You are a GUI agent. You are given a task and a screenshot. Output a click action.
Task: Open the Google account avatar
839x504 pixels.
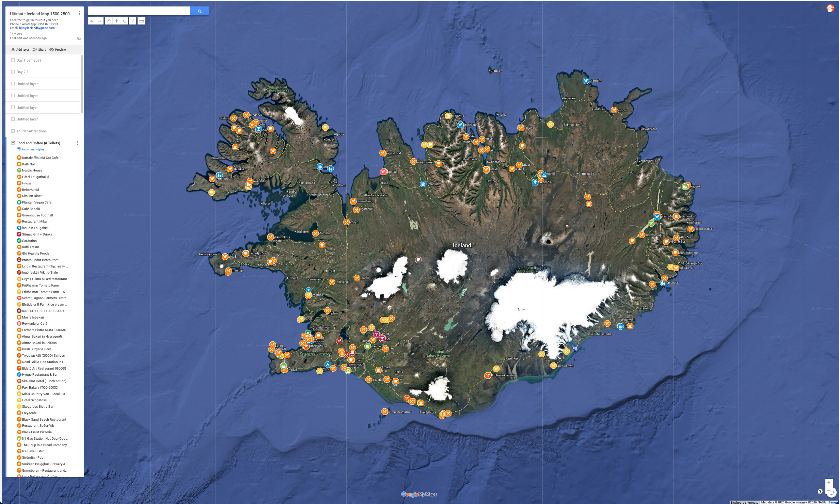point(830,8)
